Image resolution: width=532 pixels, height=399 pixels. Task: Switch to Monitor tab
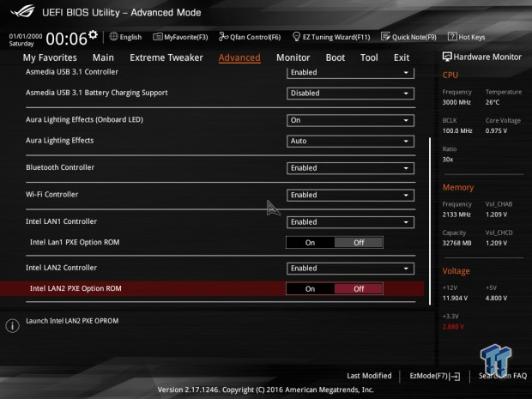[293, 57]
